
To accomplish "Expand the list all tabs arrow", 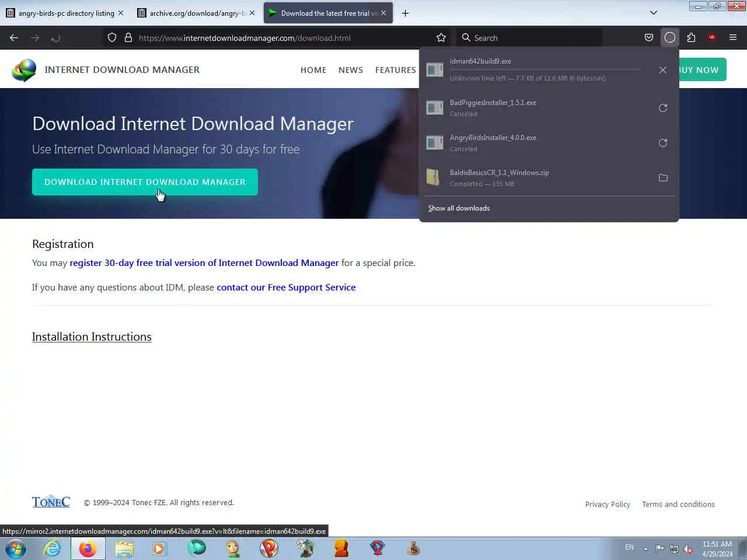I will [x=654, y=13].
